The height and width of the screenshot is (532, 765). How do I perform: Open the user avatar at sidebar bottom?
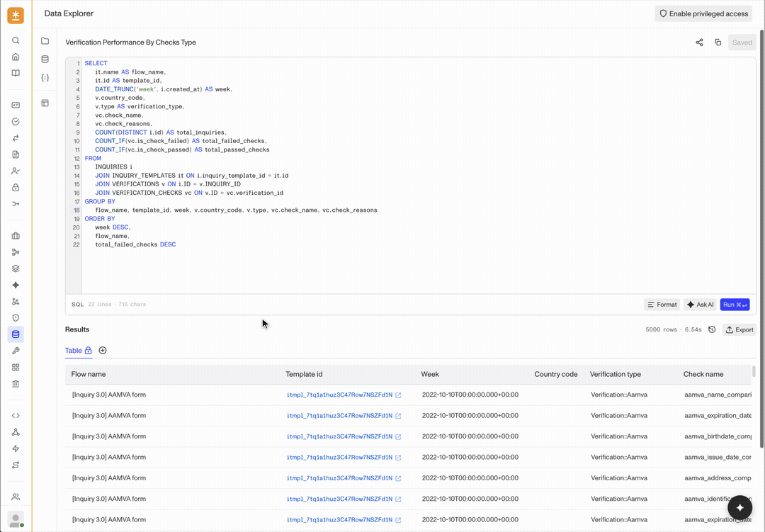coord(16,520)
